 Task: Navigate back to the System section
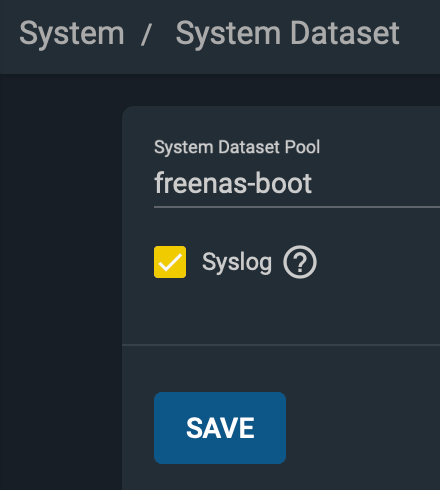[72, 33]
